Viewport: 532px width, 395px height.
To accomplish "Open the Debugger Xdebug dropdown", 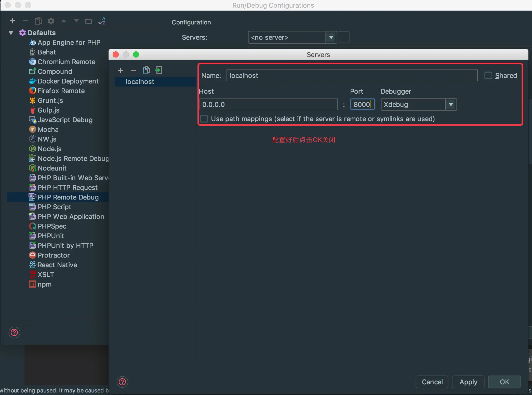I will 451,105.
